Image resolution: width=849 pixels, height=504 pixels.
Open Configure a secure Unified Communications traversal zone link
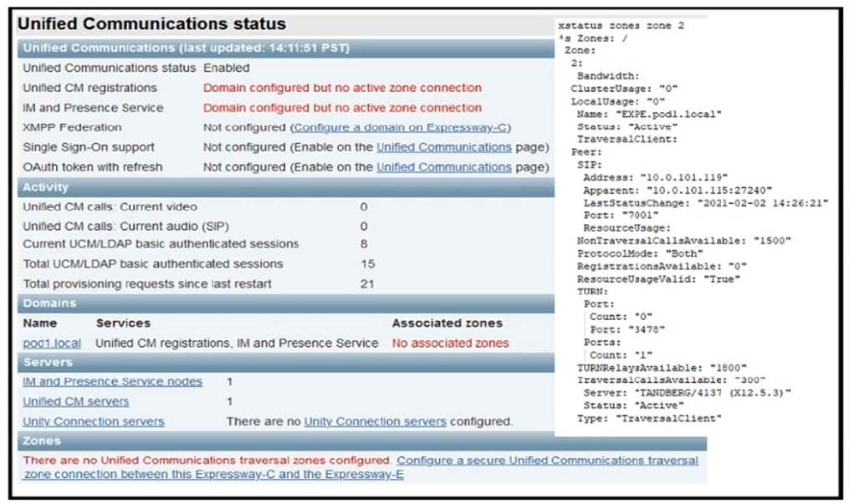coord(547,461)
